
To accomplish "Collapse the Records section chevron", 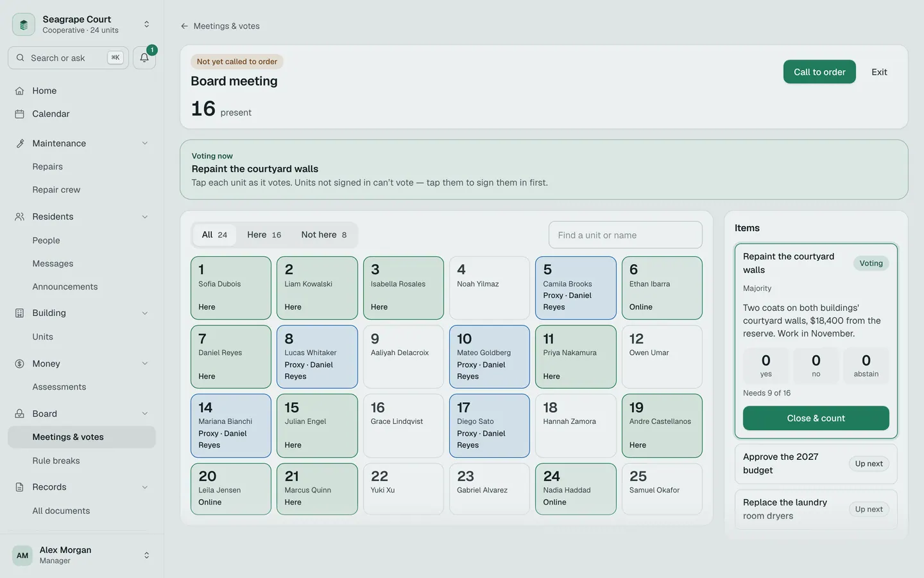I will (145, 487).
